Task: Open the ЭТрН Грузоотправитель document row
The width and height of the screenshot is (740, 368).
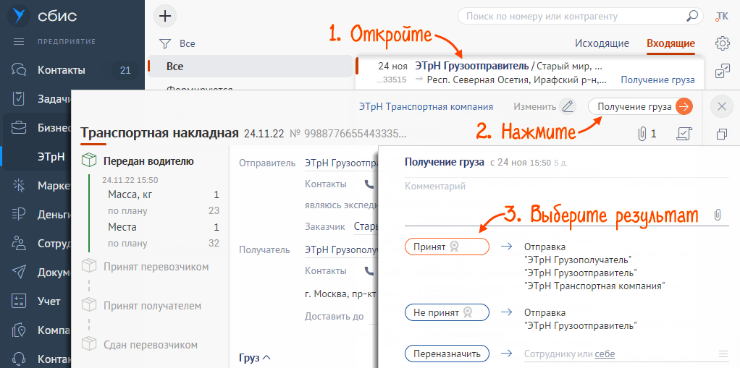Action: pyautogui.click(x=530, y=72)
